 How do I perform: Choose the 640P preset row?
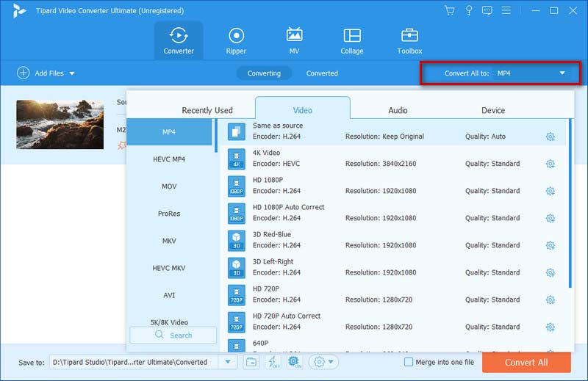pyautogui.click(x=392, y=344)
